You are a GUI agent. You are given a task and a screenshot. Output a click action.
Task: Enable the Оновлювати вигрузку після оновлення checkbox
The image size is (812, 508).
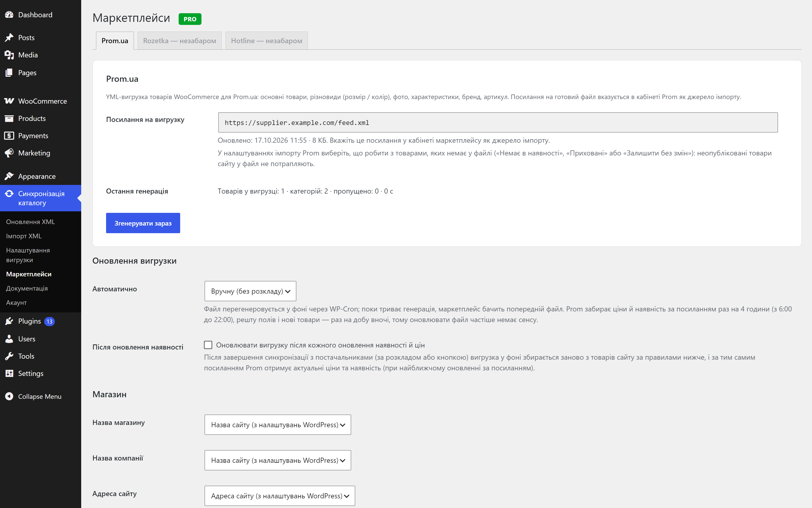(208, 345)
